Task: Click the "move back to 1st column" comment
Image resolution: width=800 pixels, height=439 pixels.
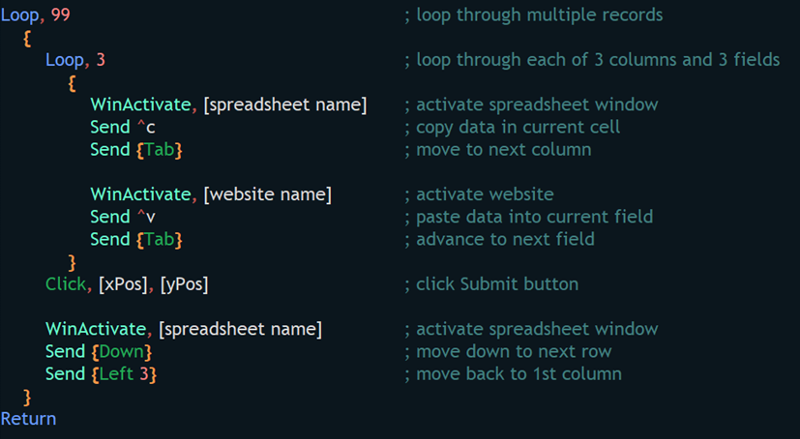Action: coord(513,374)
